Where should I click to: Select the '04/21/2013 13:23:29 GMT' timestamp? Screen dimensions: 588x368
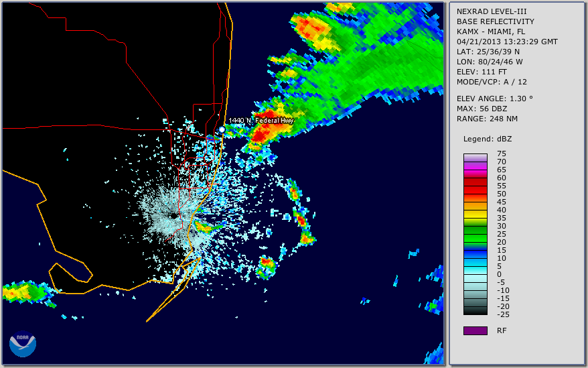coord(507,42)
